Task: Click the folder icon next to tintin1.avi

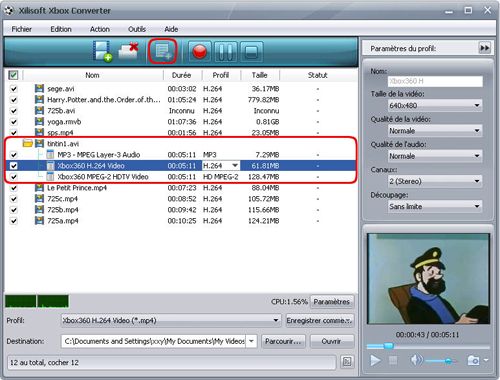Action: (x=28, y=144)
